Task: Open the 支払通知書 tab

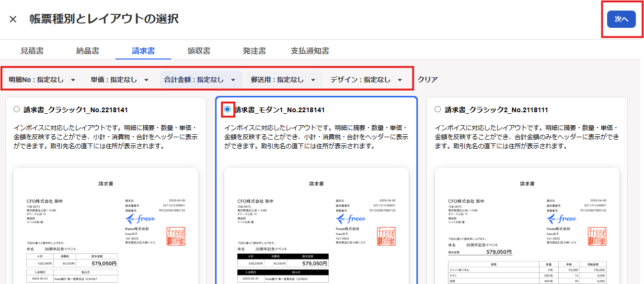Action: [310, 51]
